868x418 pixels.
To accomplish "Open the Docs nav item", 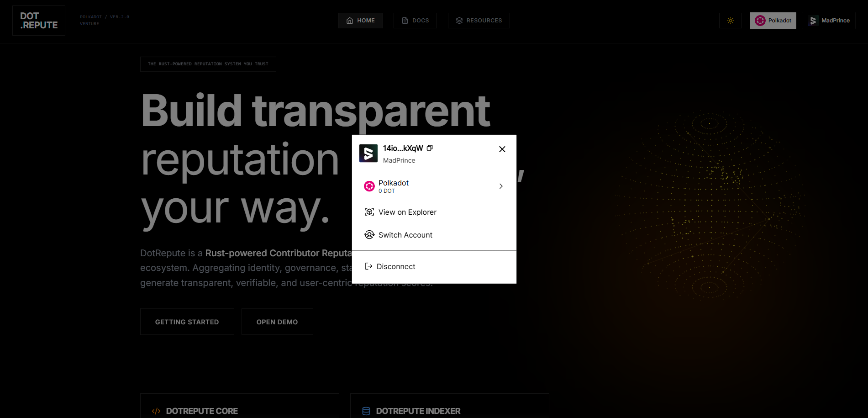I will [x=415, y=21].
